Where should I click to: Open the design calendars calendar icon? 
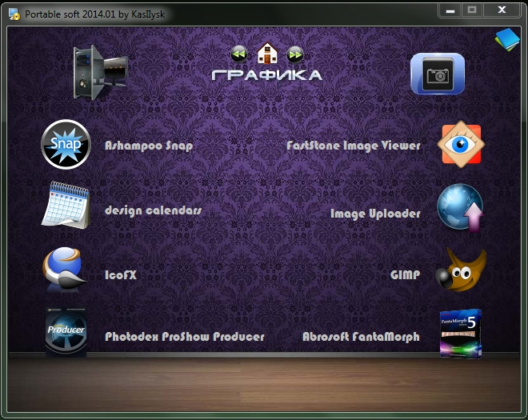66,206
